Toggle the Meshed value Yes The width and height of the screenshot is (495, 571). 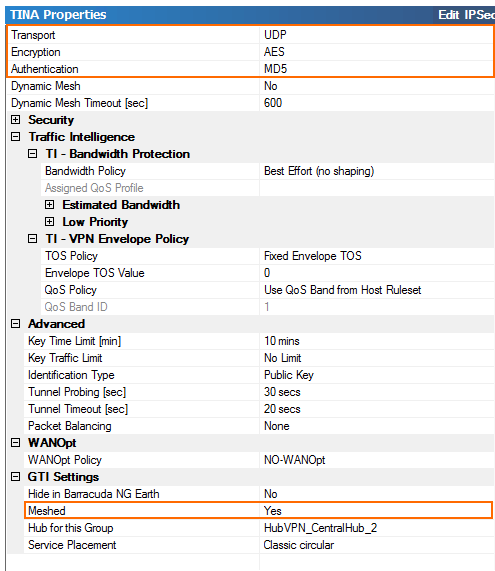[x=376, y=511]
